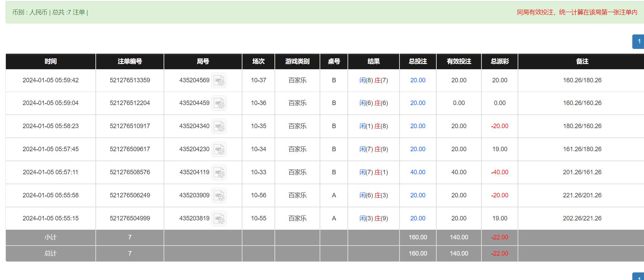
Task: Click the 币别 : 人民币 summary text
Action: 30,12
